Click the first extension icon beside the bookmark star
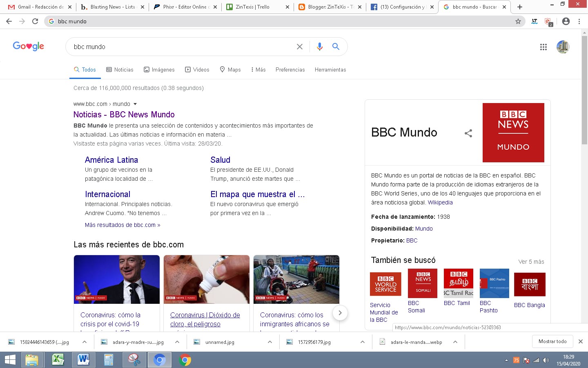 535,21
